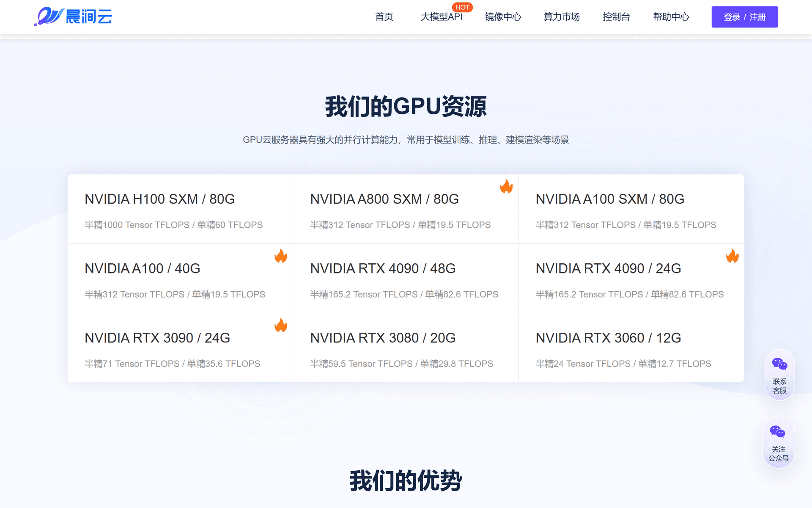Click A100 / 40G's 半精312 spec line
The image size is (812, 508).
(x=175, y=294)
